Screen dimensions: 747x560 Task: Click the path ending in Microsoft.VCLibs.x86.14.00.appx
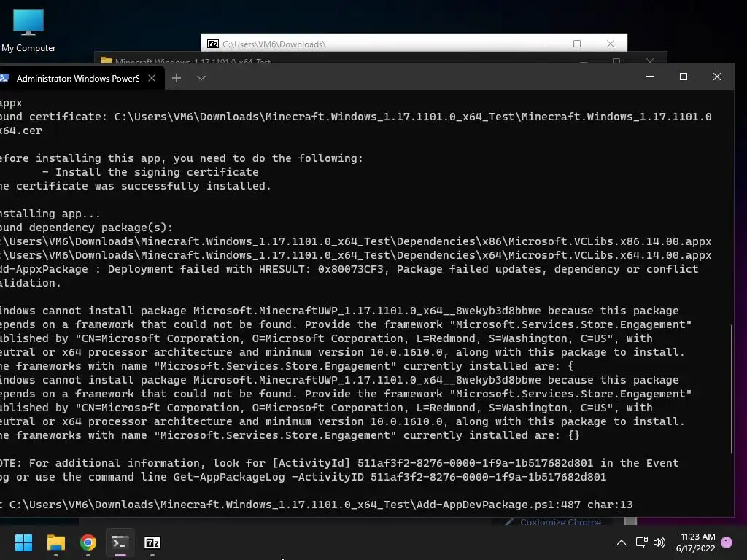click(x=355, y=241)
